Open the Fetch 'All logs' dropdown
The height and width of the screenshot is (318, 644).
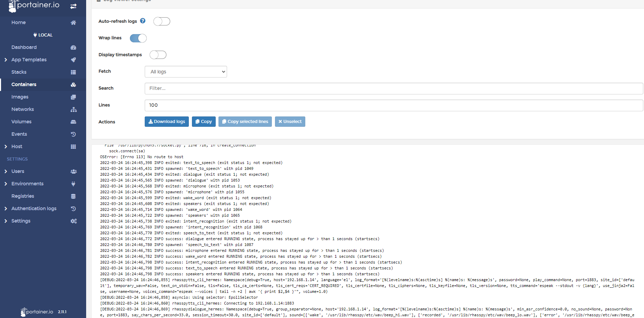tap(186, 72)
